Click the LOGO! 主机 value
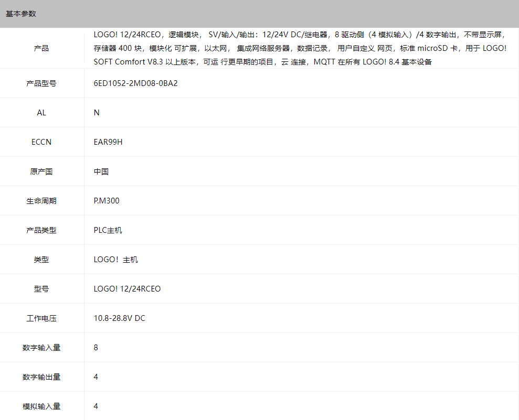 point(116,260)
